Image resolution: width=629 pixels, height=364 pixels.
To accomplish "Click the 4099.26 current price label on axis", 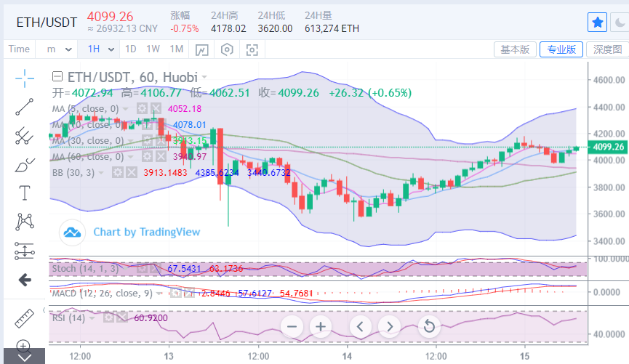I will pos(608,147).
